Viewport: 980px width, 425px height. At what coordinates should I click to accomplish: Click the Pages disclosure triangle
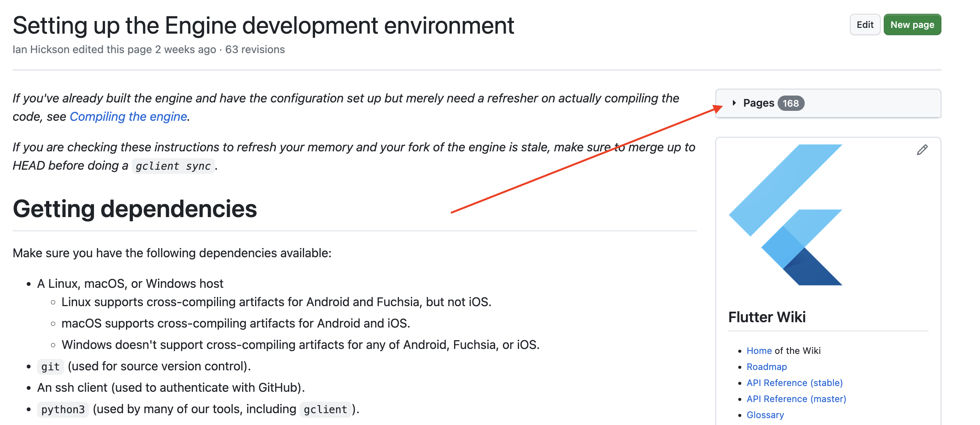(734, 102)
